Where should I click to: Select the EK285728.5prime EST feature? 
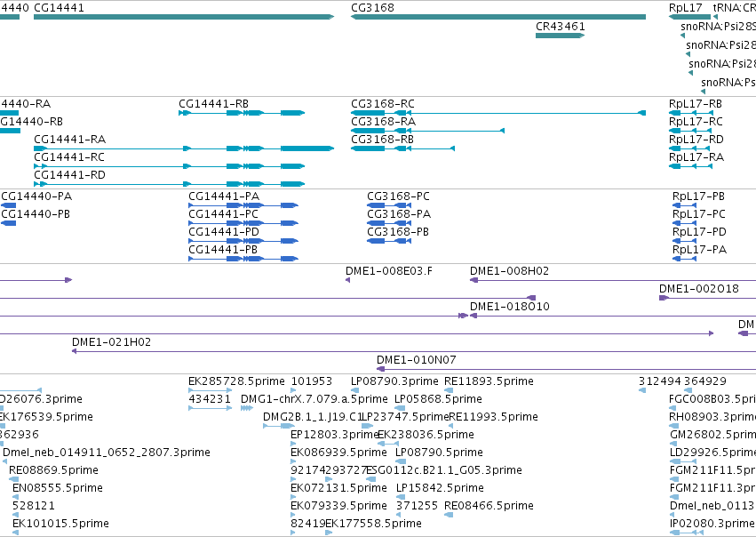pyautogui.click(x=211, y=390)
